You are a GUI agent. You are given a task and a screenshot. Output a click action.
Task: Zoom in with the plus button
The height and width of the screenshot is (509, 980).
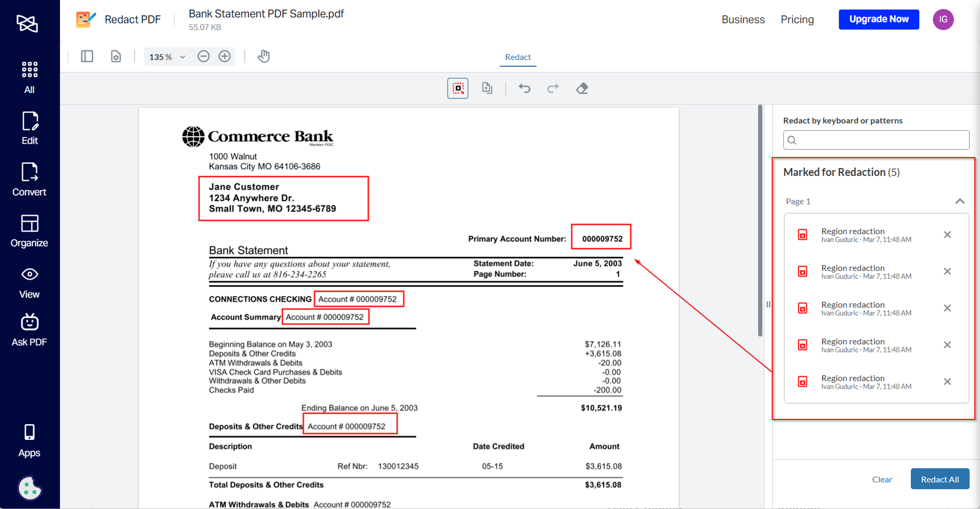pos(225,57)
